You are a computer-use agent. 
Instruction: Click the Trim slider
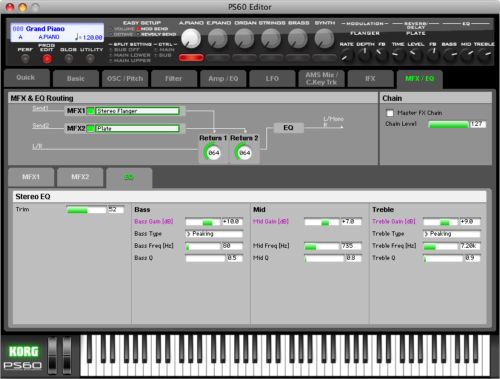[86, 210]
